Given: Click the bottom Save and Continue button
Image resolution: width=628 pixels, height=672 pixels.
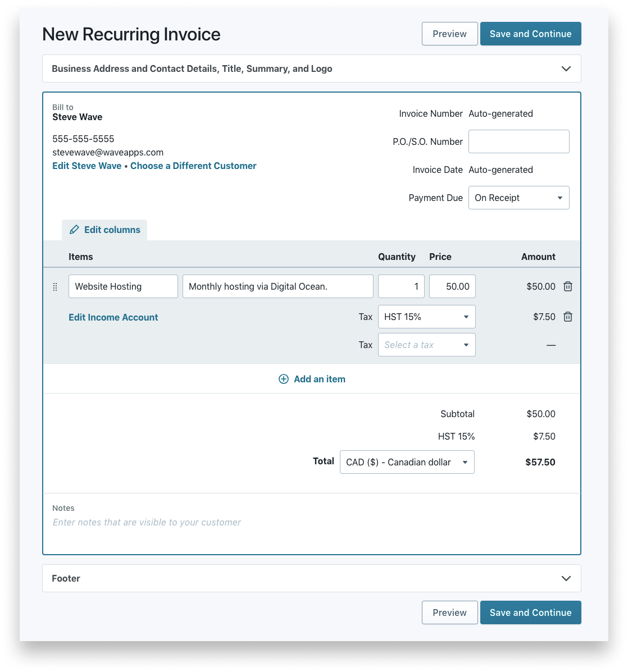Looking at the screenshot, I should click(531, 612).
